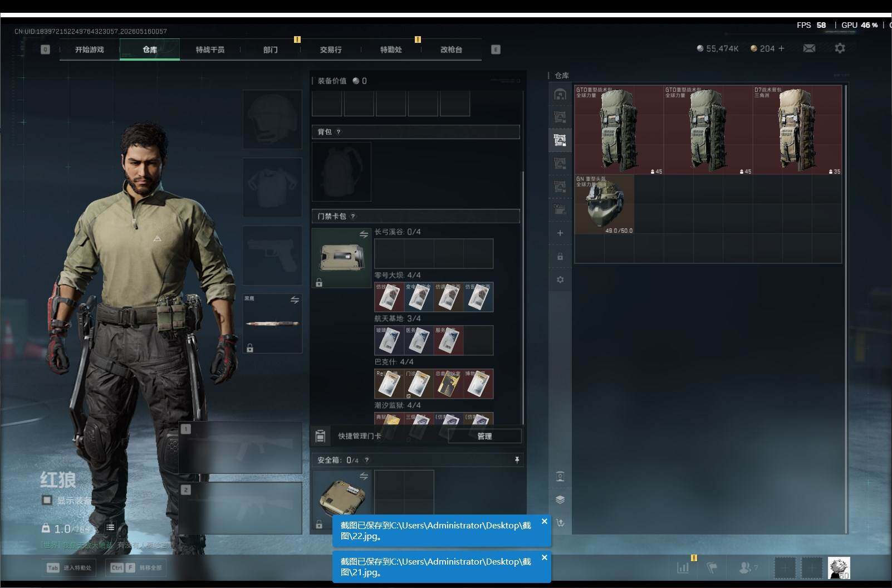Select primary weapon slot 1
892x588 pixels.
click(241, 448)
